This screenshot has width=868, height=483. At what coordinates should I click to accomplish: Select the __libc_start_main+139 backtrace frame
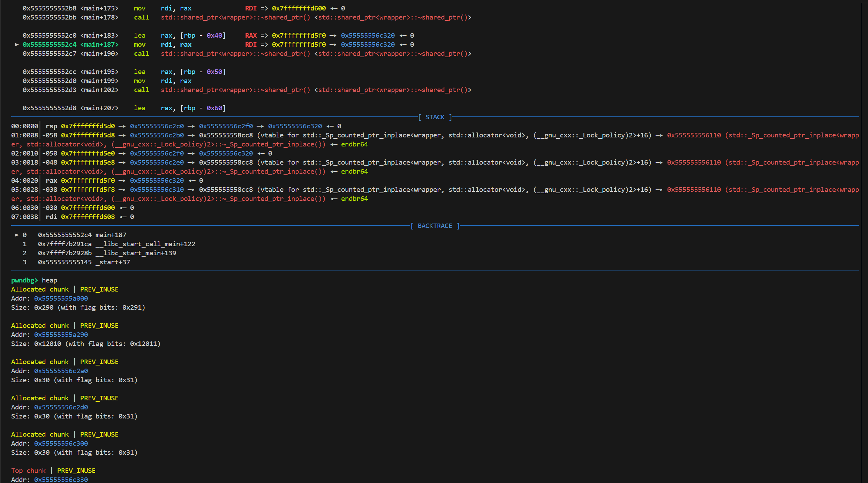coord(136,253)
